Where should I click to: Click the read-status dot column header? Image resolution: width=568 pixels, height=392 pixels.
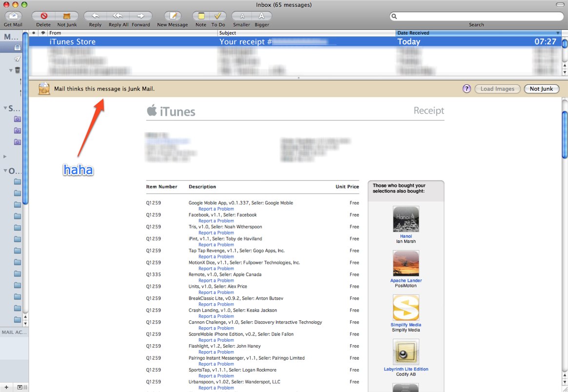[x=34, y=33]
